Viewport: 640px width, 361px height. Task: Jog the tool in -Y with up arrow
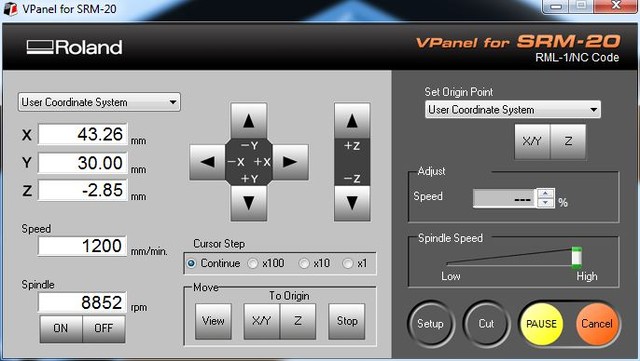click(x=249, y=121)
